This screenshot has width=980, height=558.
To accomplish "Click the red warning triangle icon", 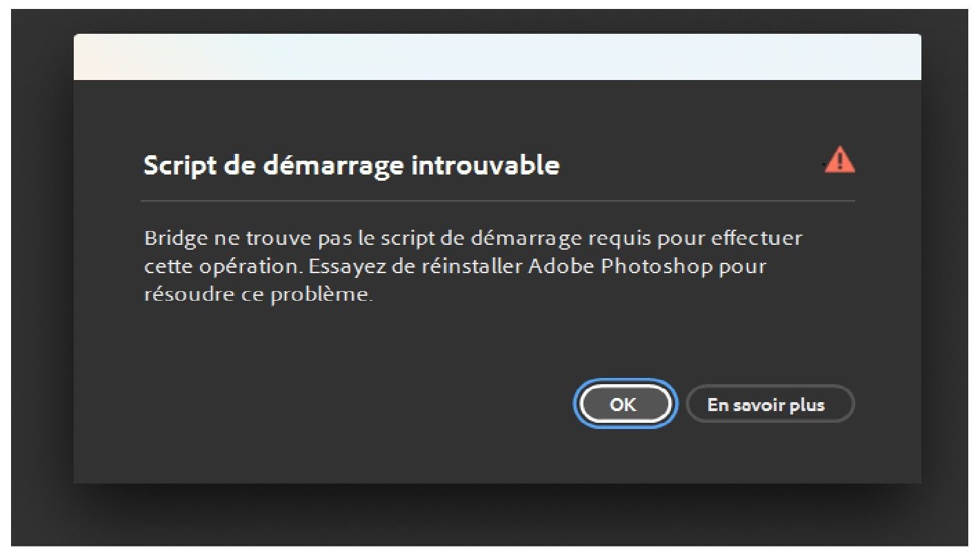I will 839,161.
